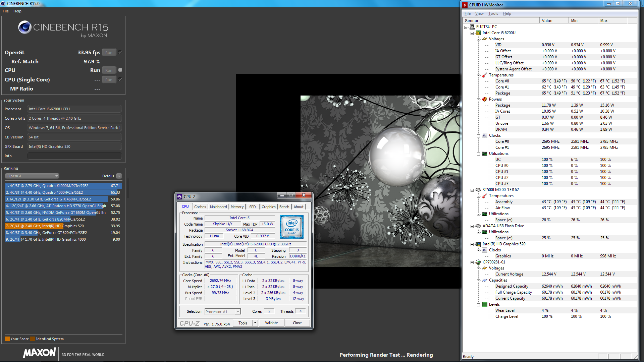Viewport: 644px width, 362px height.
Task: Click the battery Capacities icon
Action: (485, 280)
